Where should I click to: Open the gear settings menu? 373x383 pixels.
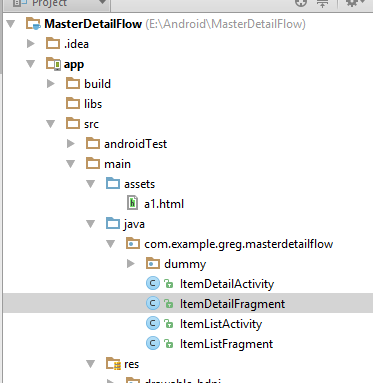pos(354,3)
